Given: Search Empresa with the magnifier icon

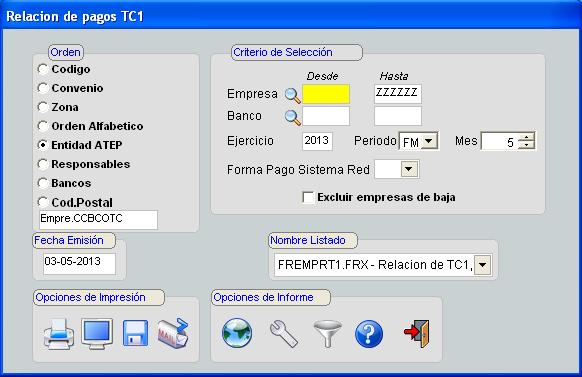Looking at the screenshot, I should tap(292, 96).
